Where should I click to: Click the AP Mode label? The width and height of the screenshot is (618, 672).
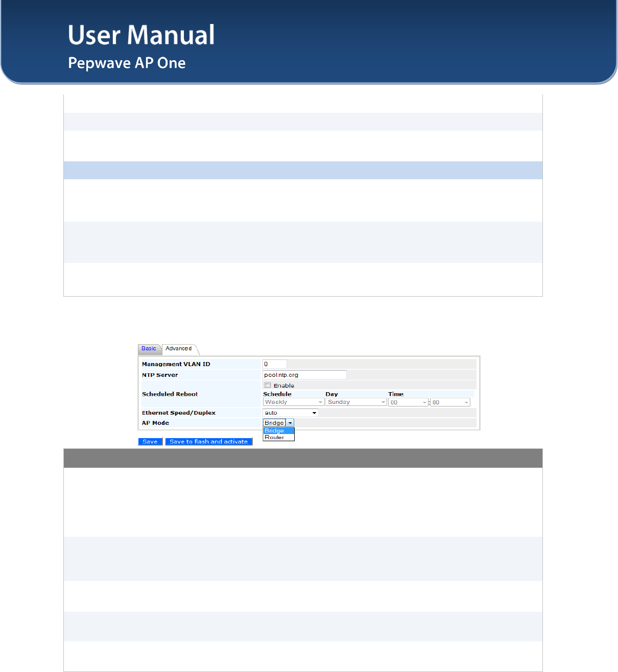pos(155,423)
